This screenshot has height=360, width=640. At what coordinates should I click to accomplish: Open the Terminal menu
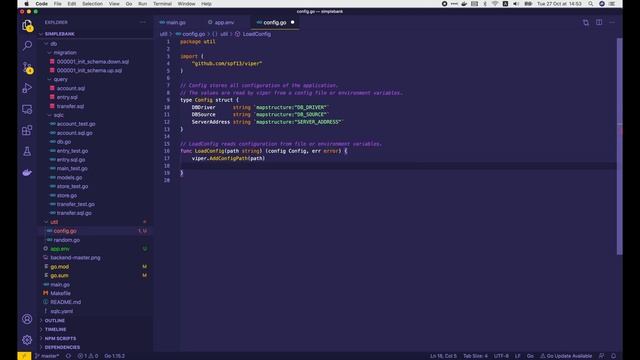tap(162, 4)
